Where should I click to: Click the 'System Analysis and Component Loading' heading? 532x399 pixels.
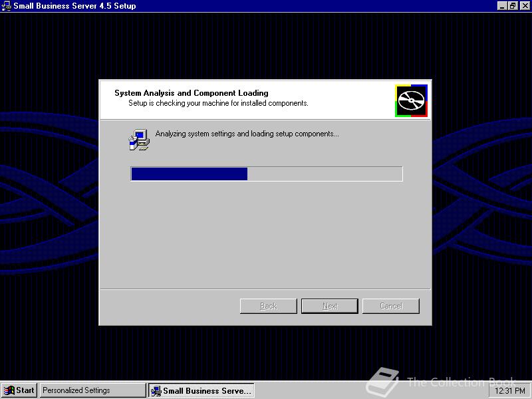(192, 93)
